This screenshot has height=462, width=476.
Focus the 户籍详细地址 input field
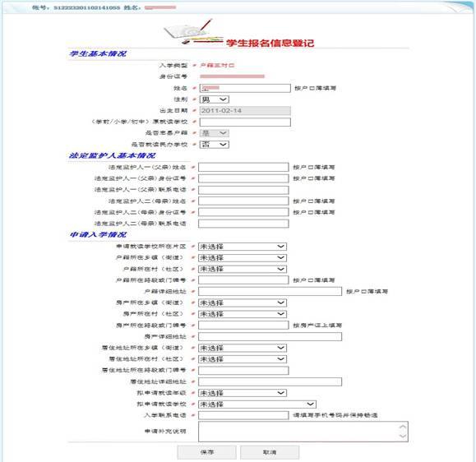coord(270,291)
